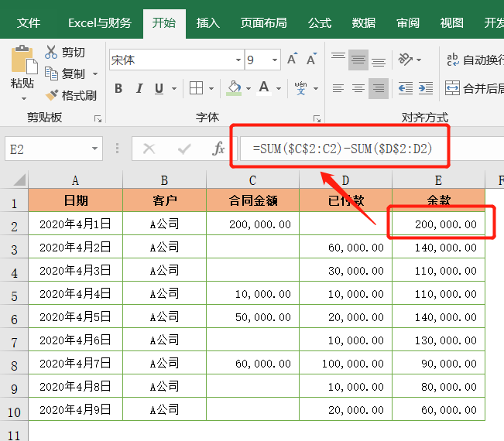Click the Borders grid icon
This screenshot has height=441, width=504.
coord(196,87)
